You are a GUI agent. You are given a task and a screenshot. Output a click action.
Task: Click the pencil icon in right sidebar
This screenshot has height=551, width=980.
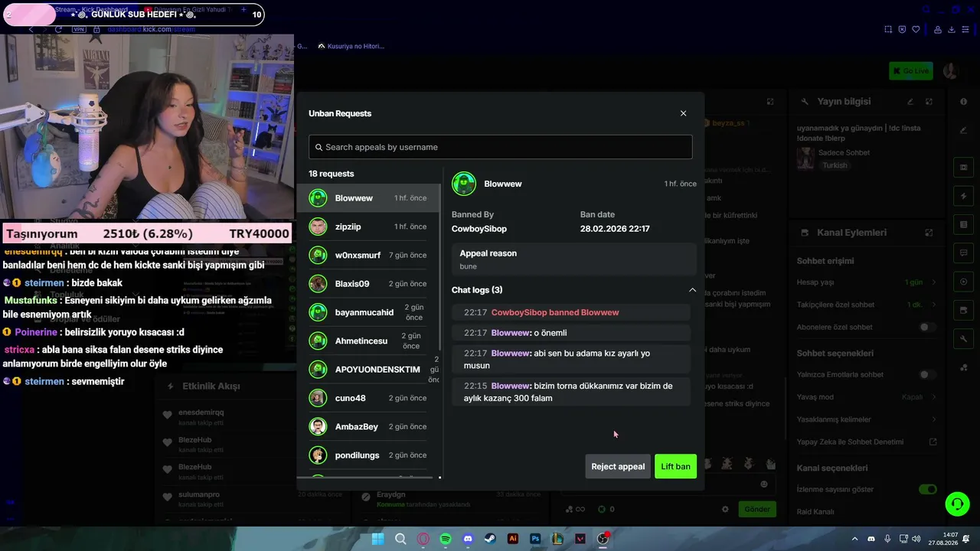963,130
